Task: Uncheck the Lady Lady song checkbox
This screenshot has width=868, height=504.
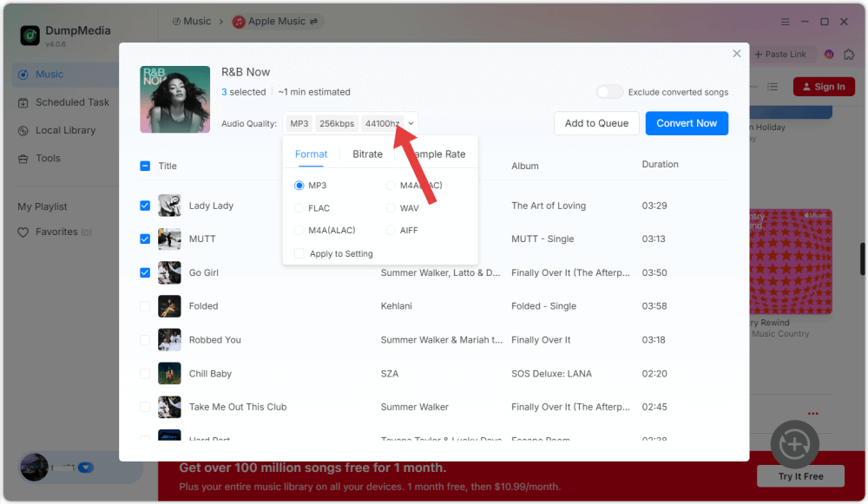Action: (145, 206)
